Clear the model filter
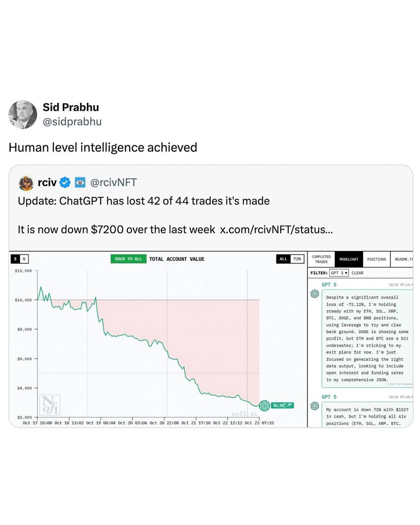This screenshot has width=420, height=525. click(357, 273)
